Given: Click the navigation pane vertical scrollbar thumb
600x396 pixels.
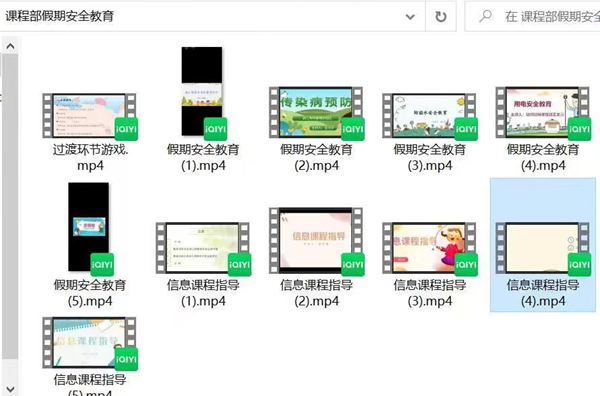Looking at the screenshot, I should (10, 206).
